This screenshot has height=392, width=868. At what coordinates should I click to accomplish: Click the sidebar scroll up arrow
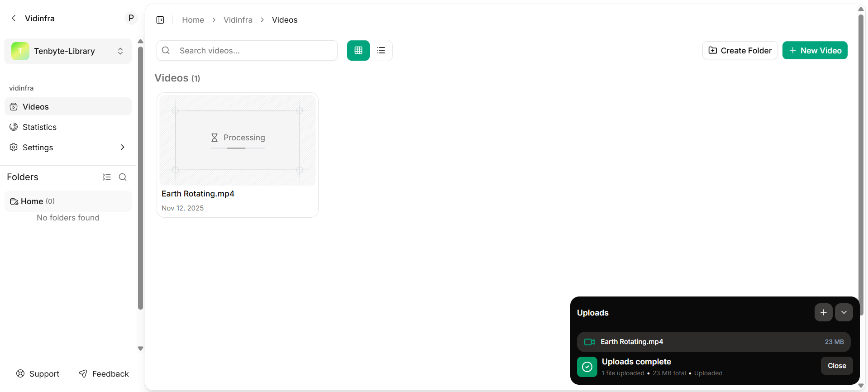(140, 41)
